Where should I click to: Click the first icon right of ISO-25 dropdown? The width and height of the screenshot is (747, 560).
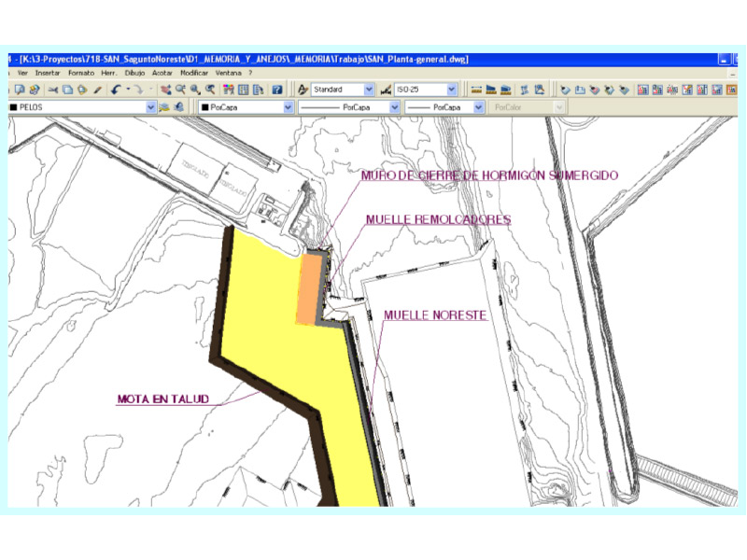pyautogui.click(x=476, y=90)
